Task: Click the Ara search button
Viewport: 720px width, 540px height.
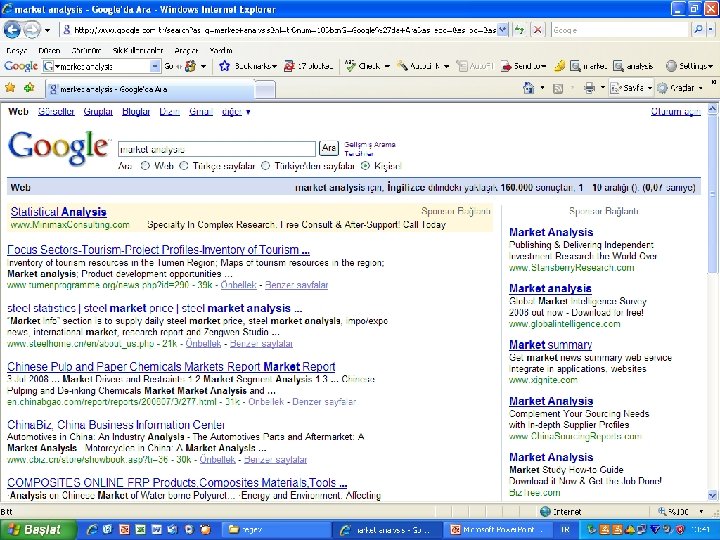Action: 329,148
